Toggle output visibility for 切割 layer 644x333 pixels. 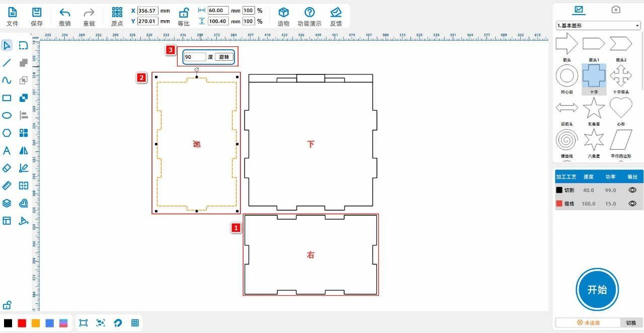click(x=632, y=190)
